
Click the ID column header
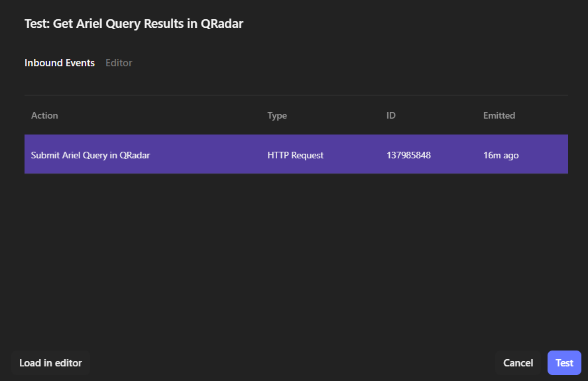coord(391,115)
